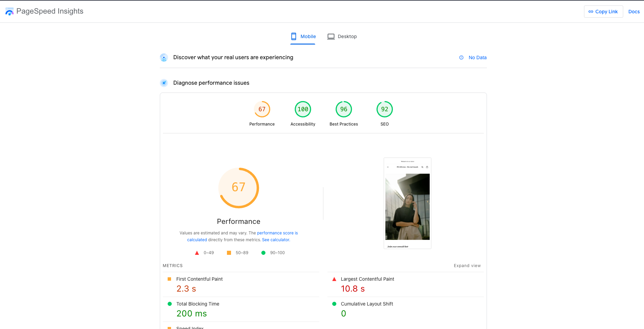The width and height of the screenshot is (644, 329).
Task: Click the No Data info icon
Action: pyautogui.click(x=461, y=57)
